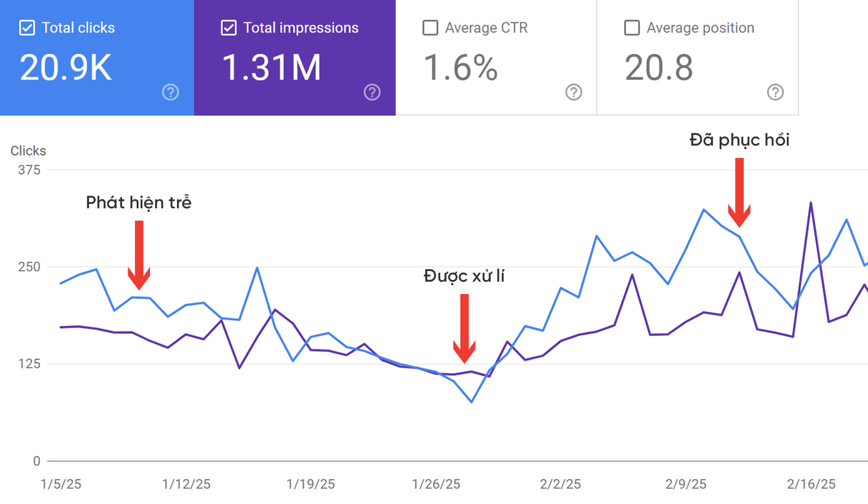
Task: Select the 1.31M total impressions value
Action: pos(272,68)
